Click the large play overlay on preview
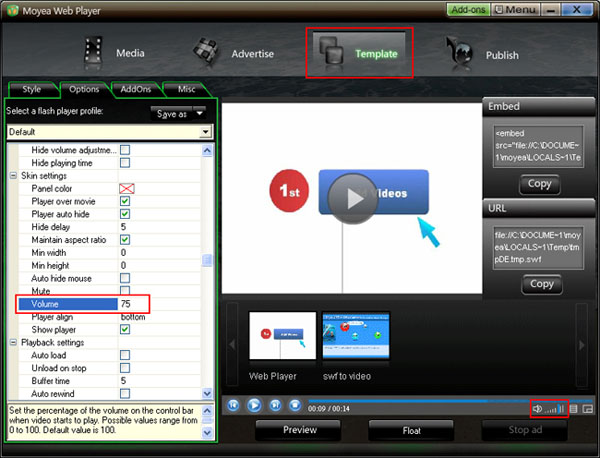Image resolution: width=600 pixels, height=458 pixels. [353, 199]
